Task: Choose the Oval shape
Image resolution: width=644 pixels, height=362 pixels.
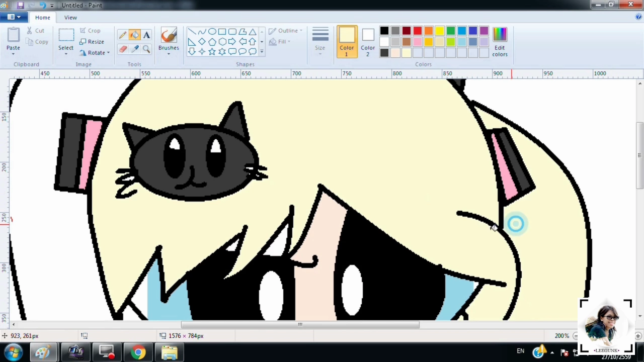Action: pos(212,32)
